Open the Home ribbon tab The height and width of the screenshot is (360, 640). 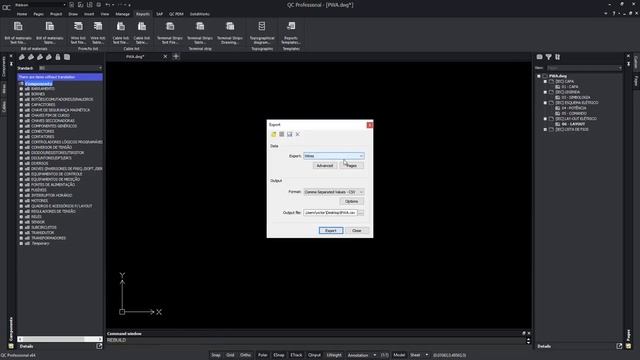pos(22,14)
